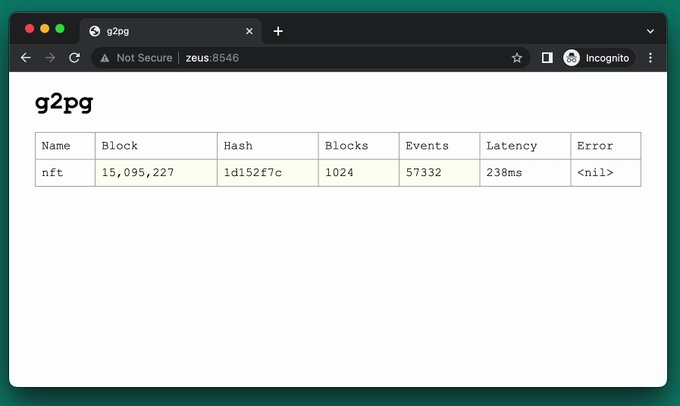Click the Blocks column header
Screen dimensions: 680x406
point(359,146)
